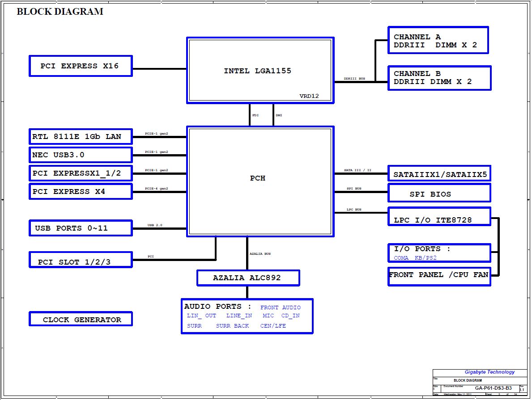This screenshot has height=400, width=532.
Task: Click the Gigabyte Technology title text
Action: pyautogui.click(x=489, y=372)
